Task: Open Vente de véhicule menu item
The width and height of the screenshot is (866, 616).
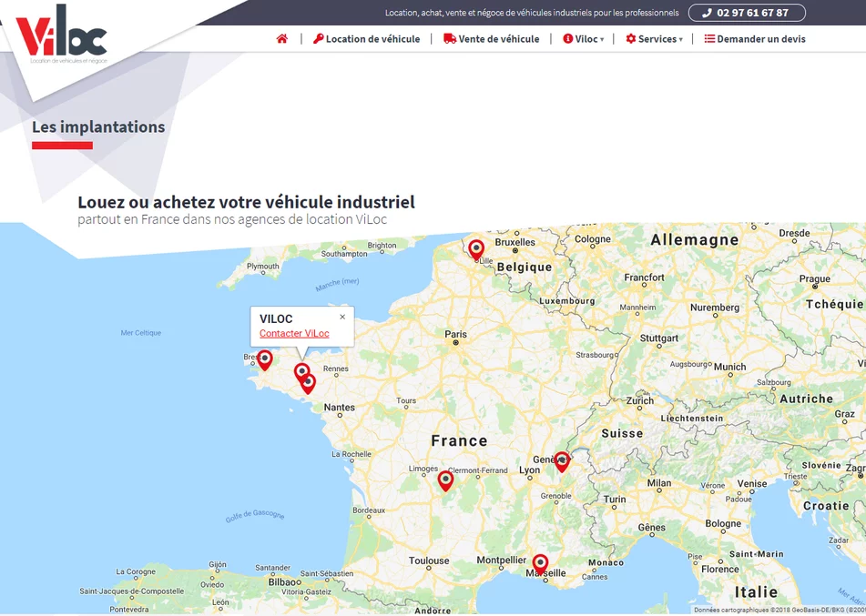Action: coord(492,39)
